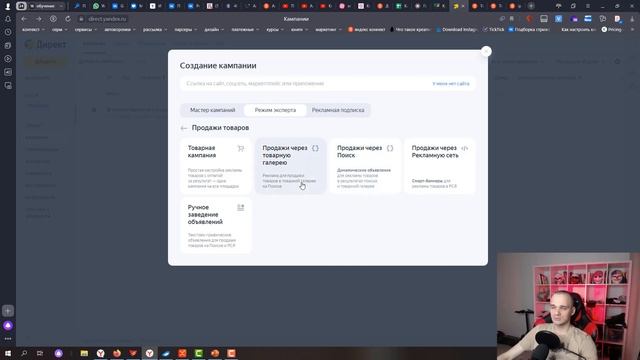The width and height of the screenshot is (640, 360).
Task: Open downloads icon at toolbar right end
Action: coord(632,19)
